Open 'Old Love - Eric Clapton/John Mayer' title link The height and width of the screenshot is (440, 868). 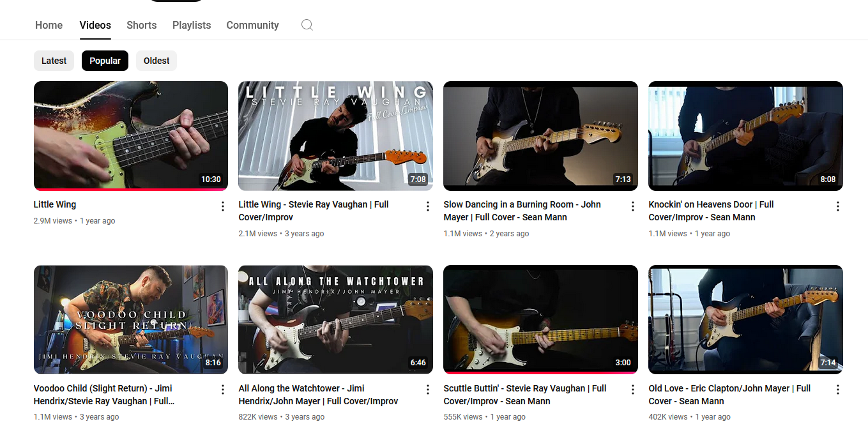point(730,395)
